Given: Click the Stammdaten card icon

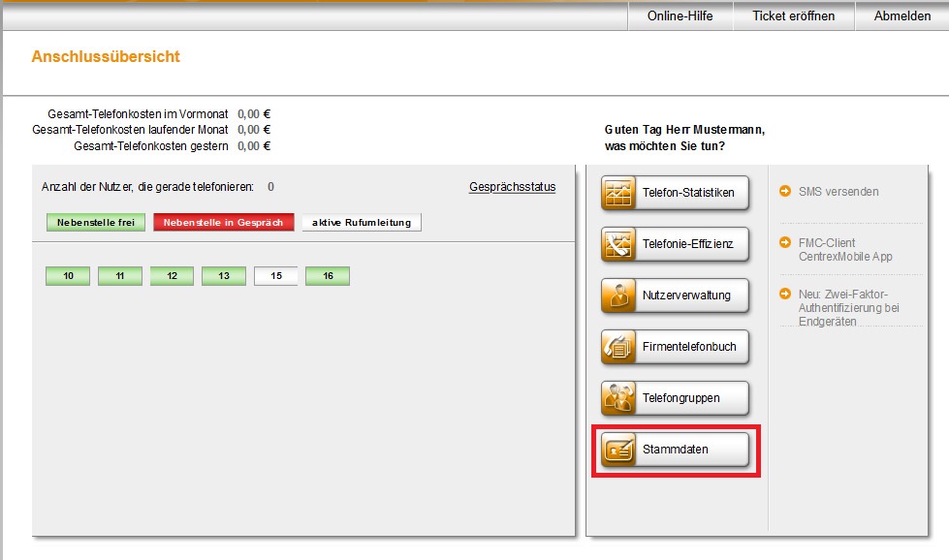Looking at the screenshot, I should coord(618,450).
